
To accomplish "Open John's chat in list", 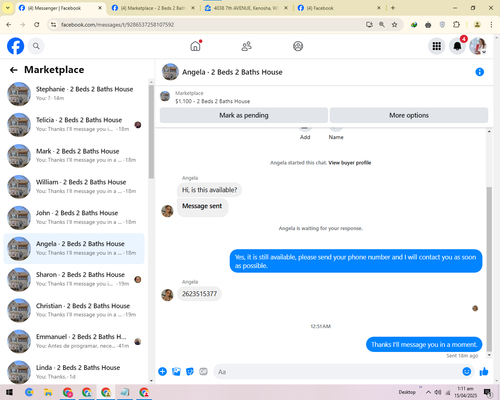I will (x=74, y=218).
